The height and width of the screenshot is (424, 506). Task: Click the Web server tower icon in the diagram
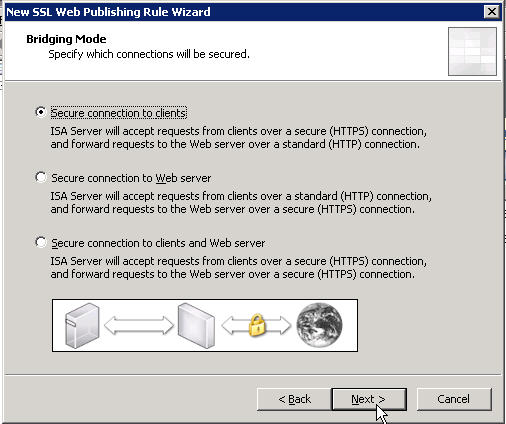82,325
